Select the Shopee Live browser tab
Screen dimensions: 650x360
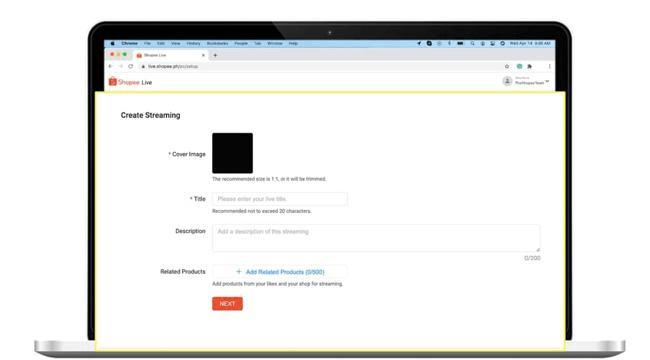click(170, 55)
